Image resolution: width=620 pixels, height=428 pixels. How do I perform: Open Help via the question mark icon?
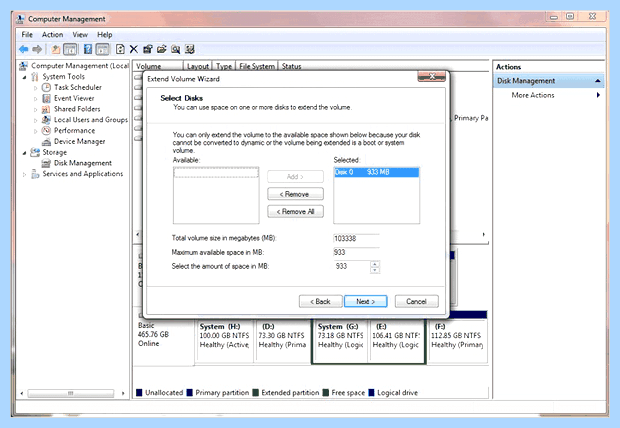pyautogui.click(x=88, y=49)
